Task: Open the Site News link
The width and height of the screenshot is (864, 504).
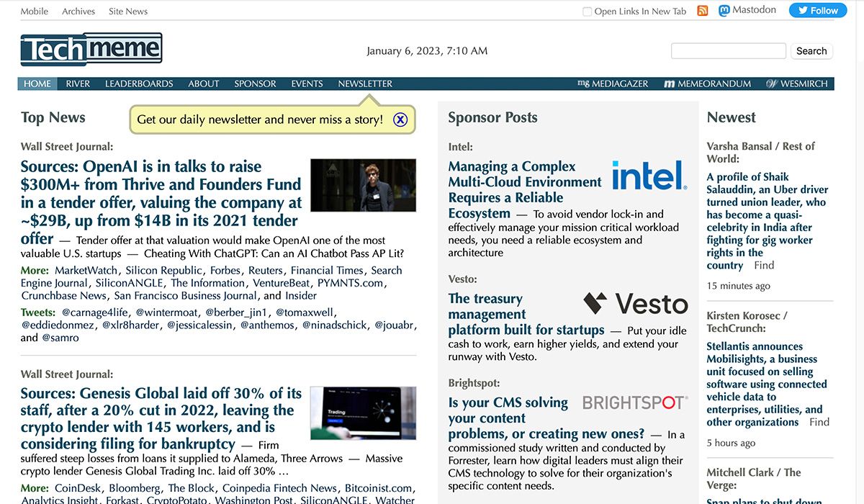Action: [128, 12]
